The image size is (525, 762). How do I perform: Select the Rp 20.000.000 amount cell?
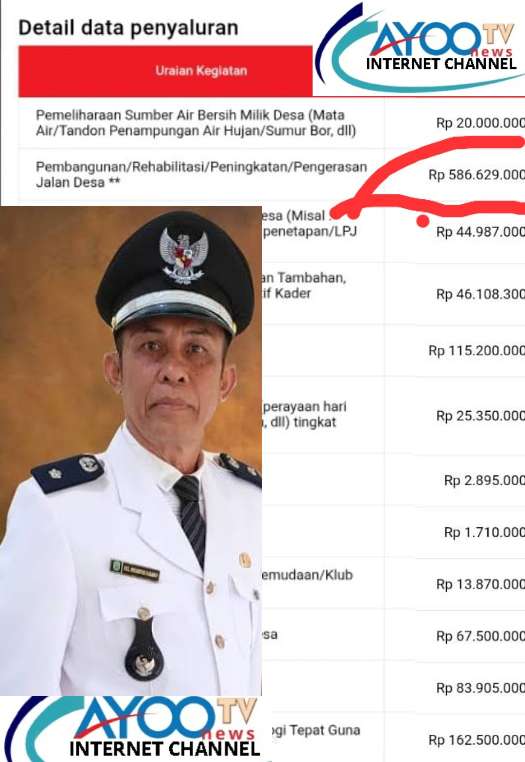480,122
